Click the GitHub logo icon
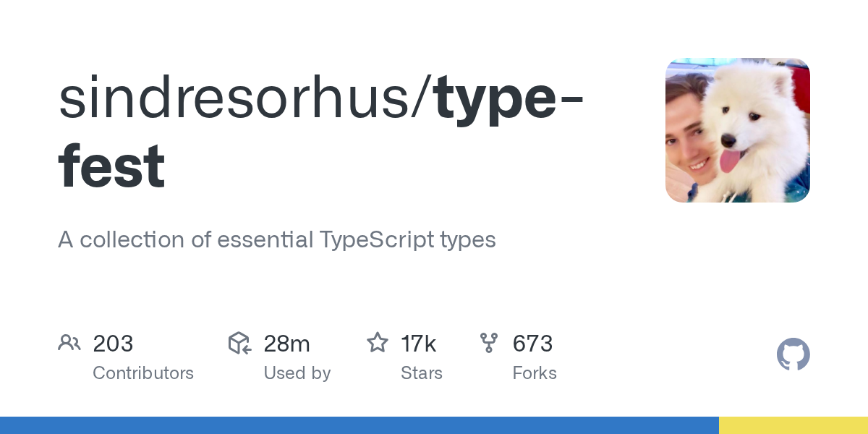868x434 pixels. pyautogui.click(x=793, y=354)
